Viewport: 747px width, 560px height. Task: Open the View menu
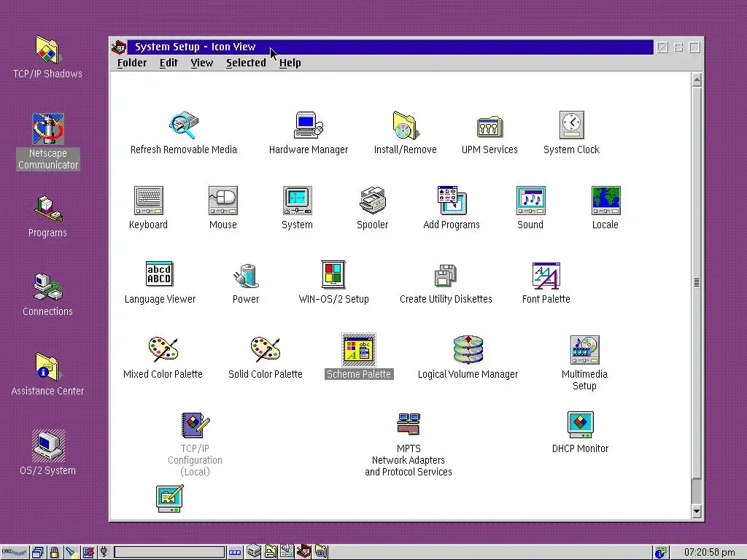202,63
